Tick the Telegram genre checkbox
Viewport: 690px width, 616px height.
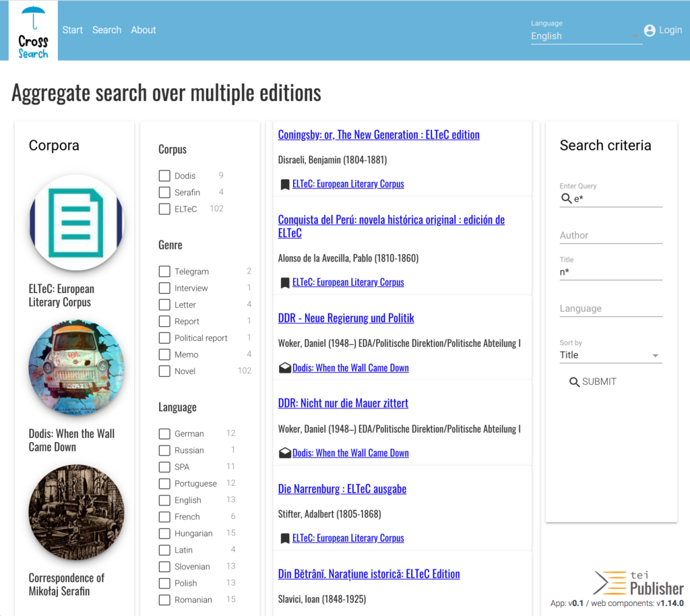pos(164,272)
